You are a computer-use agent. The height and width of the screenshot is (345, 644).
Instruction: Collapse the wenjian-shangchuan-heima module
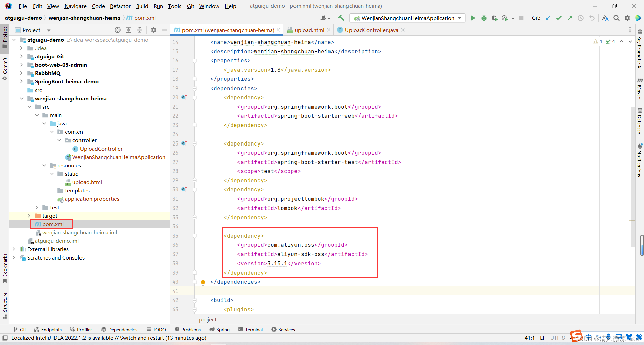pyautogui.click(x=21, y=98)
